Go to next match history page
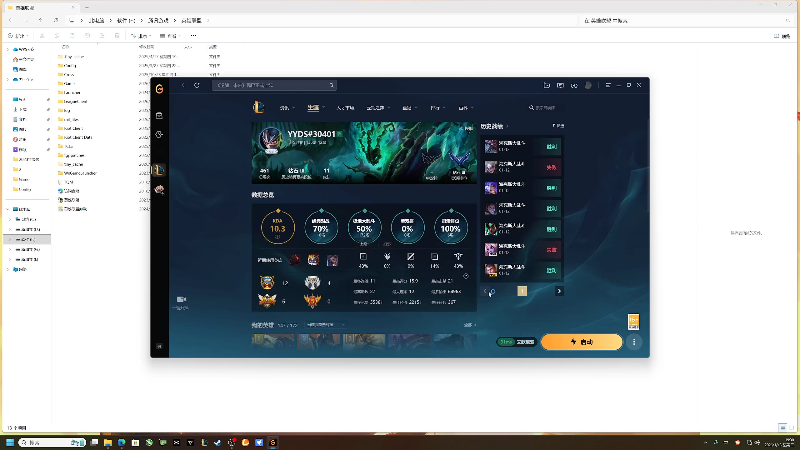Image resolution: width=800 pixels, height=450 pixels. click(559, 291)
